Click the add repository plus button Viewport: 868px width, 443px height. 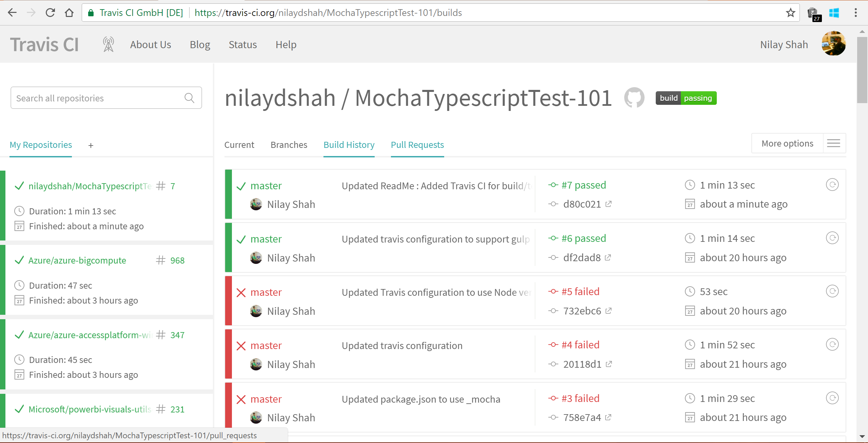point(91,145)
